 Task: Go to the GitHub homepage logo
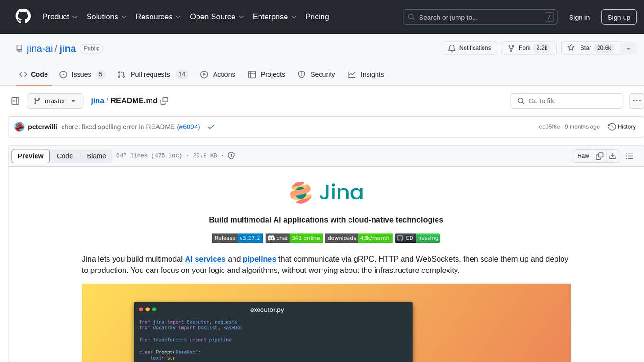point(23,17)
